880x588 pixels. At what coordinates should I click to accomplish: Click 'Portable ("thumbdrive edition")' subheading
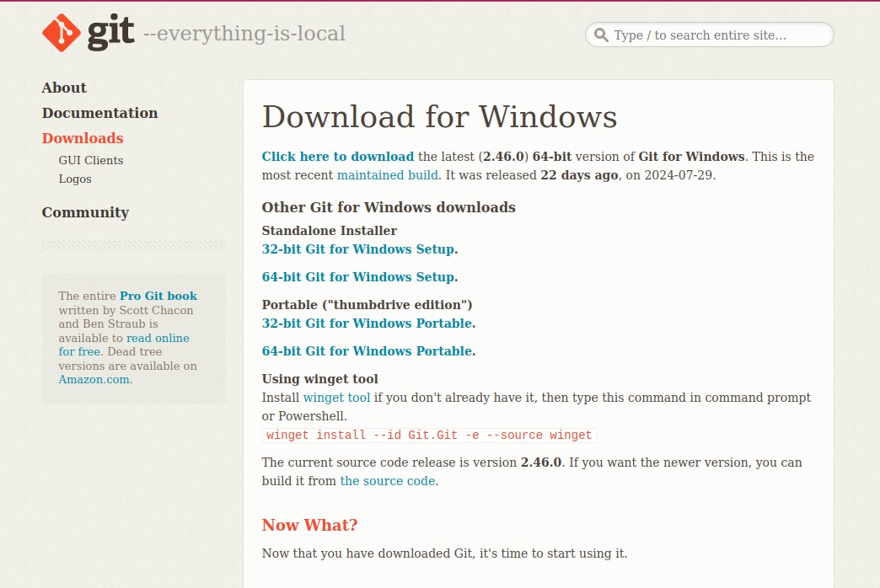click(367, 305)
